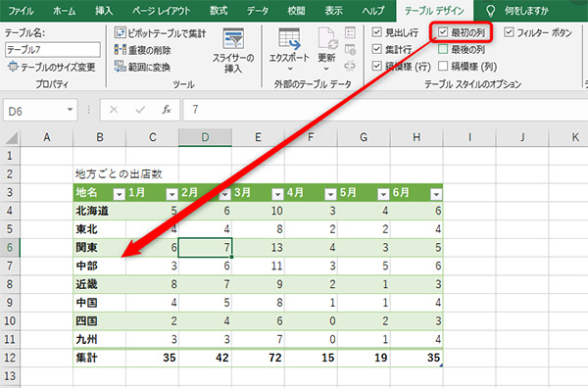Click cell containing 九州
The width and height of the screenshot is (588, 388).
100,339
